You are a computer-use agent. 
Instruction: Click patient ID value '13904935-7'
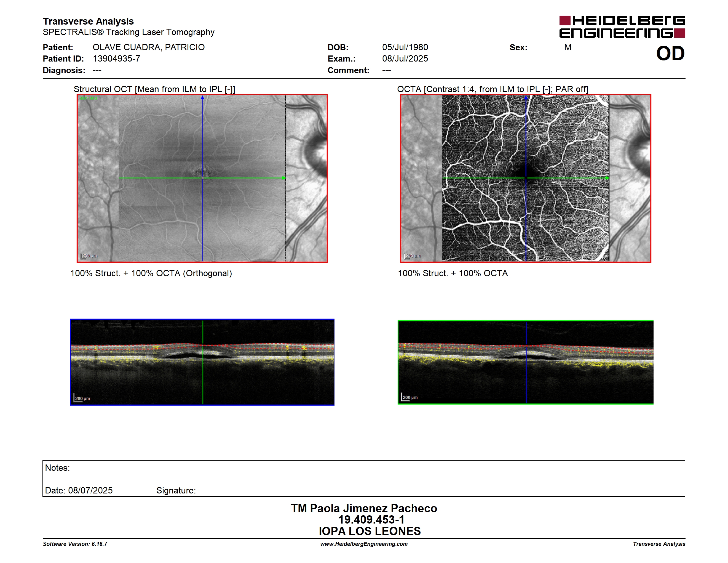[116, 58]
